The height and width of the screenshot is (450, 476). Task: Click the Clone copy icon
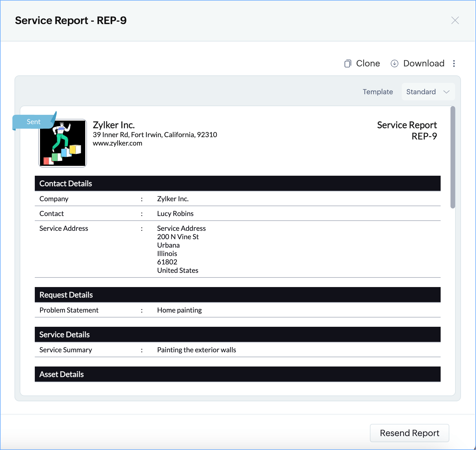coord(348,63)
